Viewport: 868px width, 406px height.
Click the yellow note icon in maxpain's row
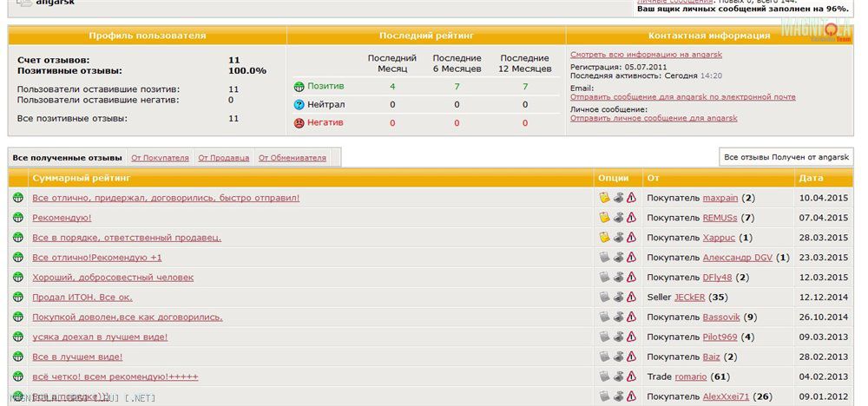coord(605,198)
